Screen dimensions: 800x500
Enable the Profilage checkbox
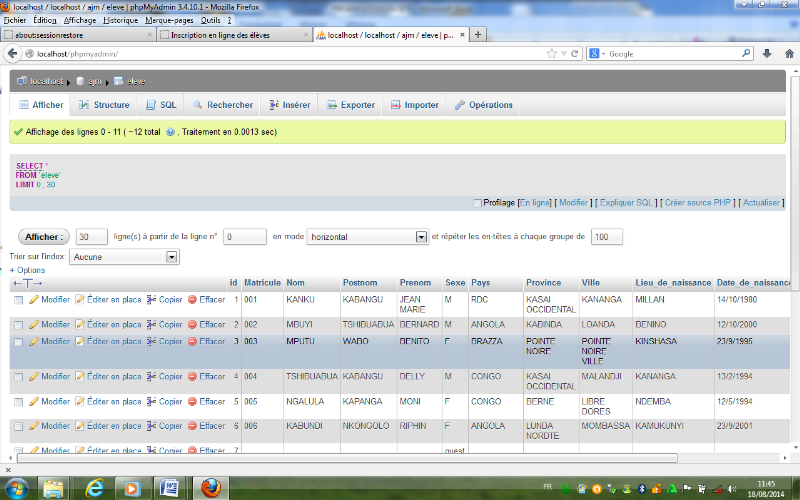[x=477, y=203]
